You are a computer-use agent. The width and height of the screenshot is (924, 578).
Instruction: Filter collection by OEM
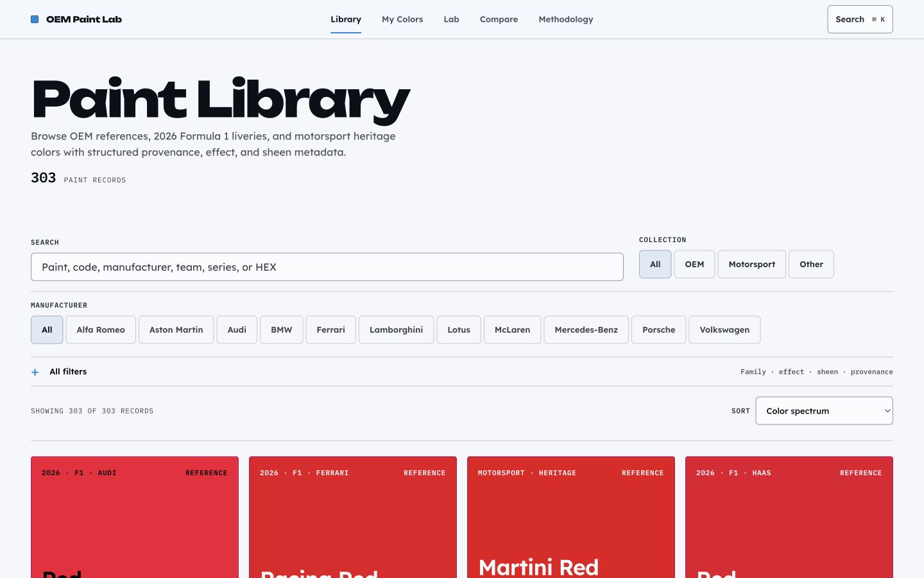pos(694,264)
